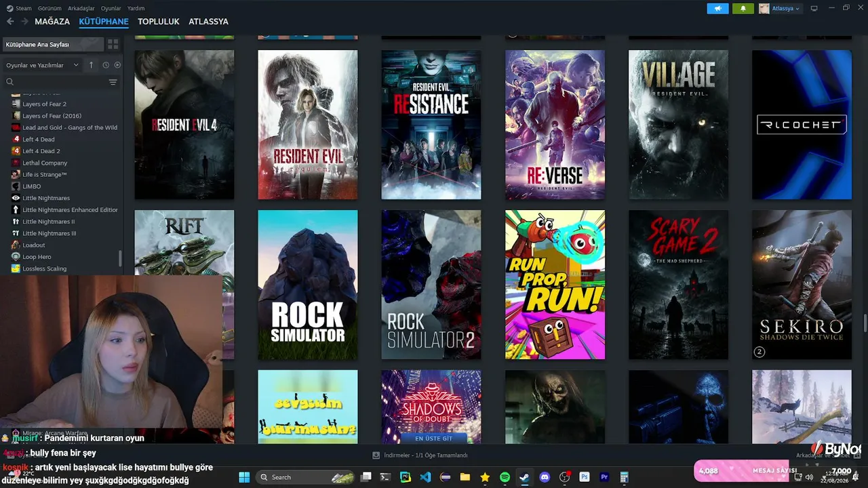The image size is (868, 488).
Task: Open the Ricochet game cover
Action: coord(802,125)
